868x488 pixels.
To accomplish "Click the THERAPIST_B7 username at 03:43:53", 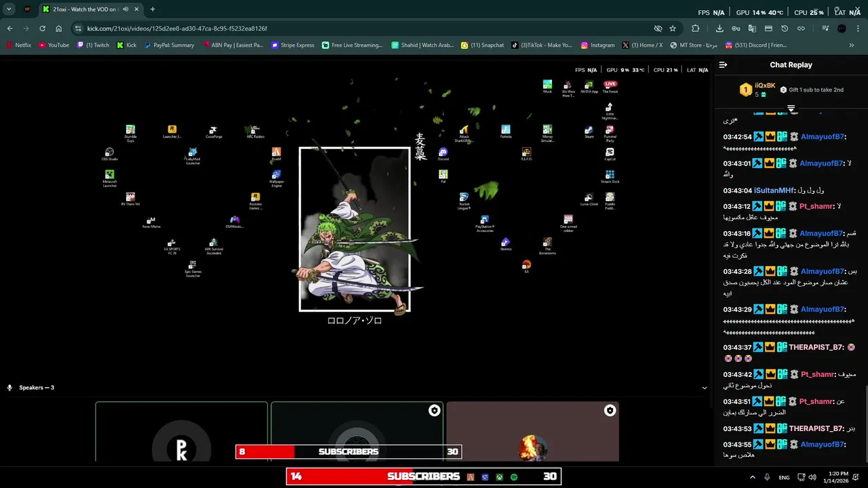I will (816, 428).
